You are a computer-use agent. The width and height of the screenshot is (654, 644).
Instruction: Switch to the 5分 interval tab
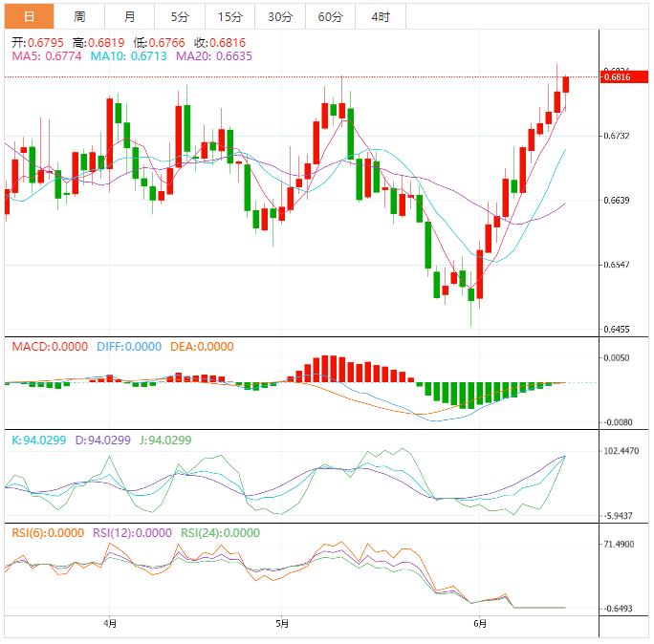pos(180,17)
